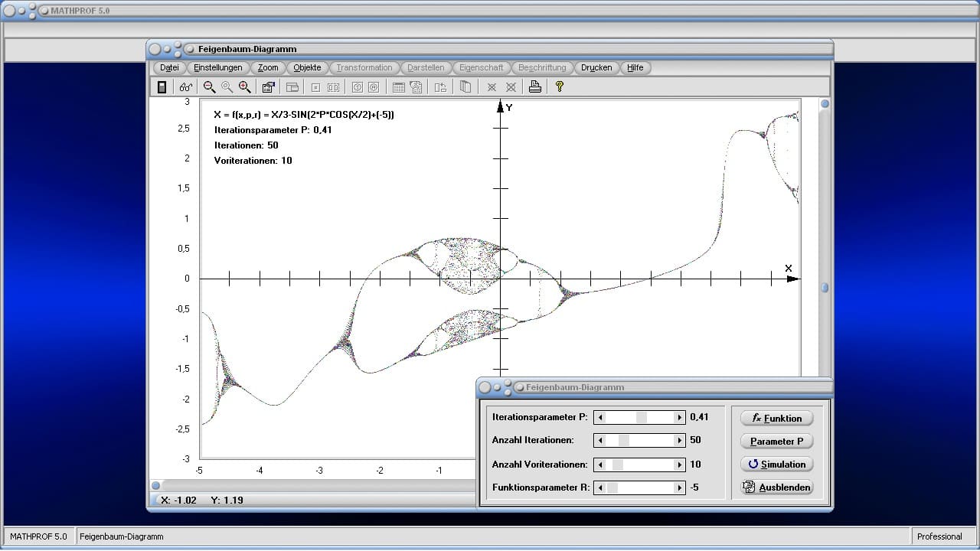Click the Ausblenden button to hide the panel

click(776, 487)
